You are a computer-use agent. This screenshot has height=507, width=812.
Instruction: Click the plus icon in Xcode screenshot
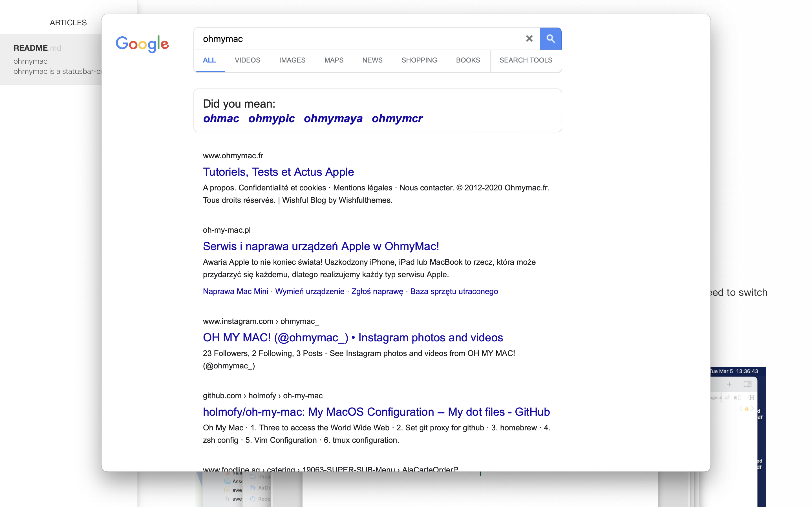tap(729, 384)
